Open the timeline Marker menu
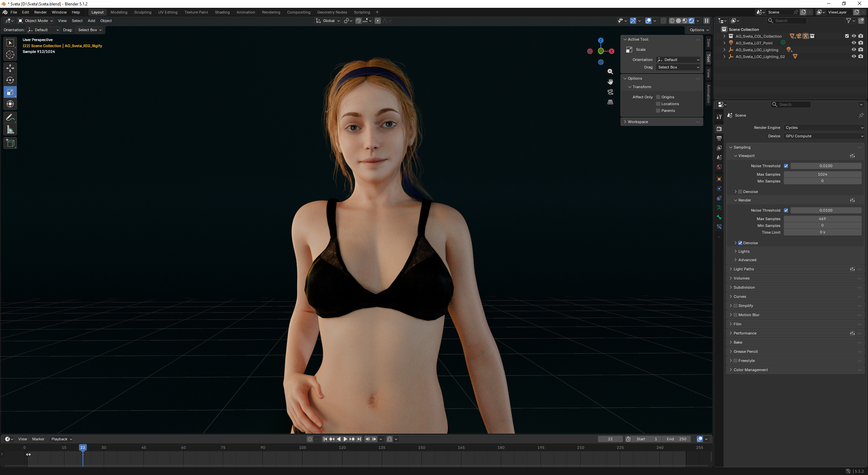 coord(38,439)
